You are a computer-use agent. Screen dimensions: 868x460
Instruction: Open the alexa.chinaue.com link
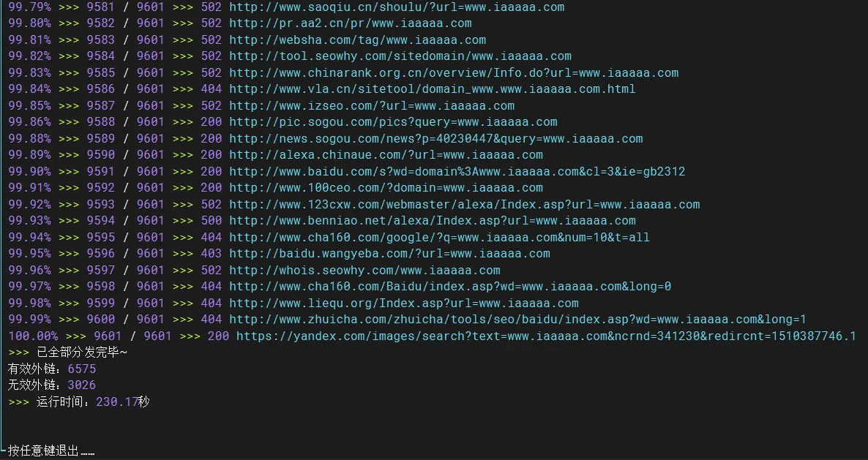pos(386,154)
